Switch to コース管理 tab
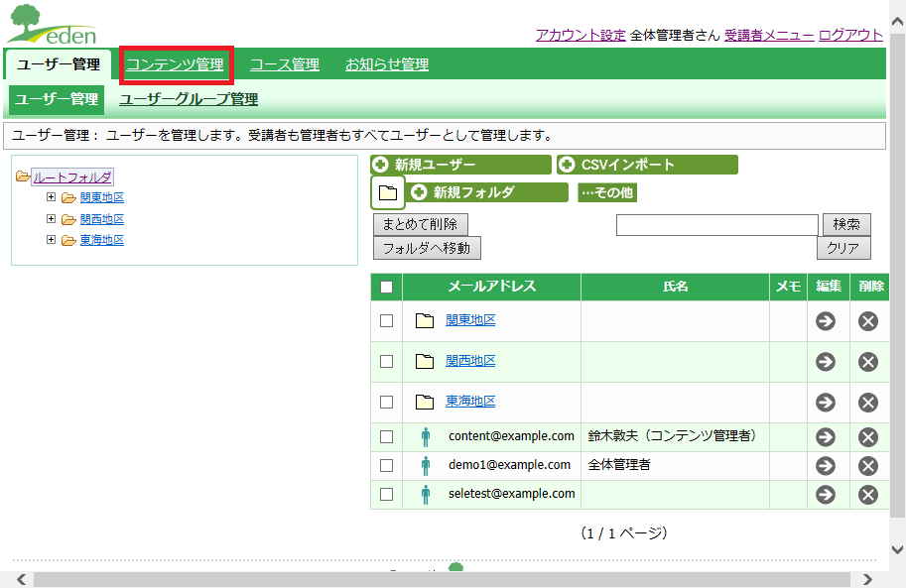The image size is (906, 588). point(284,64)
